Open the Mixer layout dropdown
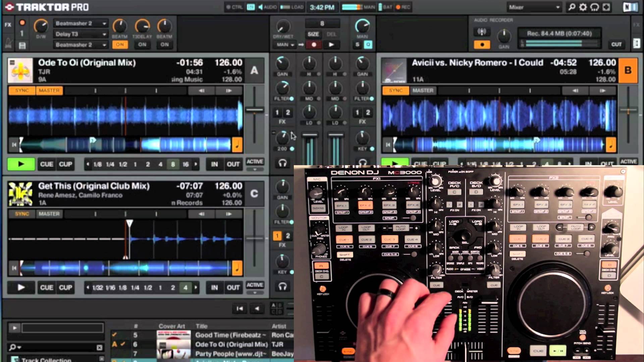 pos(534,7)
